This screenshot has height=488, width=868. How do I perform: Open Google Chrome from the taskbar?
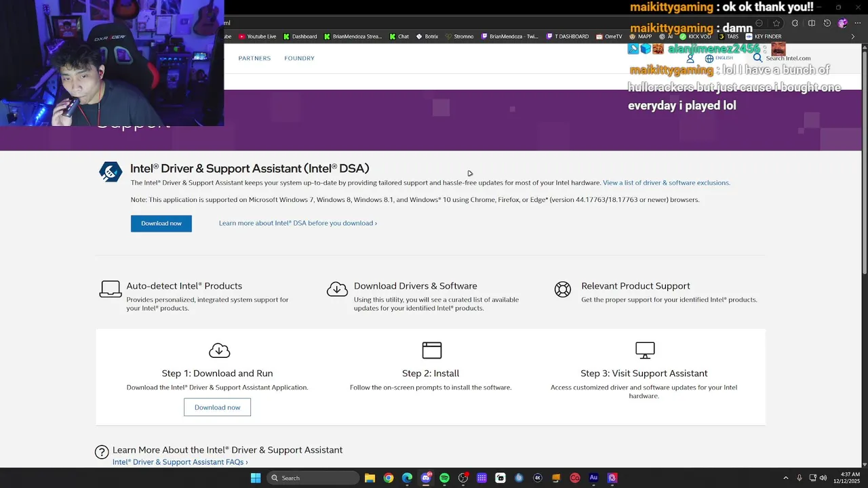point(389,478)
